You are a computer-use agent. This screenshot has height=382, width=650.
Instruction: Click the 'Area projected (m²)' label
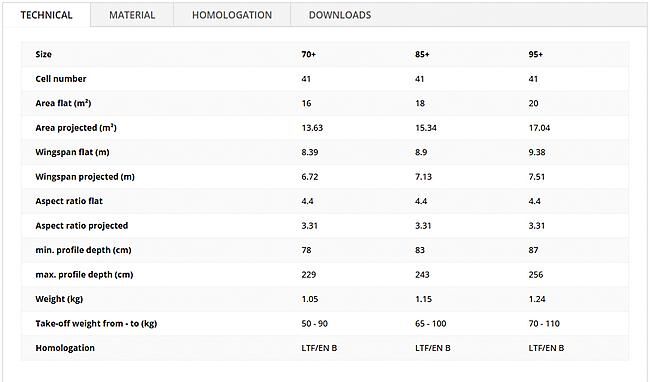coord(76,128)
